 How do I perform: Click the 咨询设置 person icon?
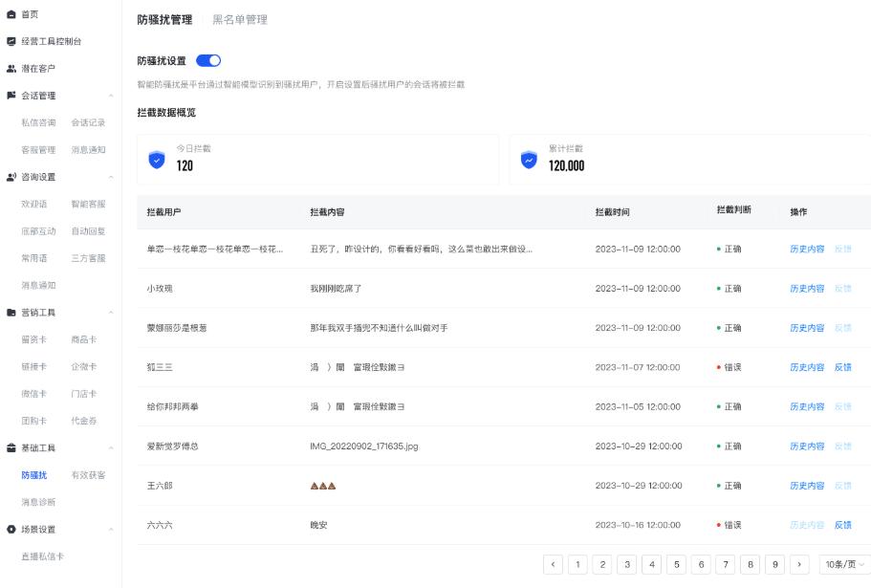click(x=11, y=177)
